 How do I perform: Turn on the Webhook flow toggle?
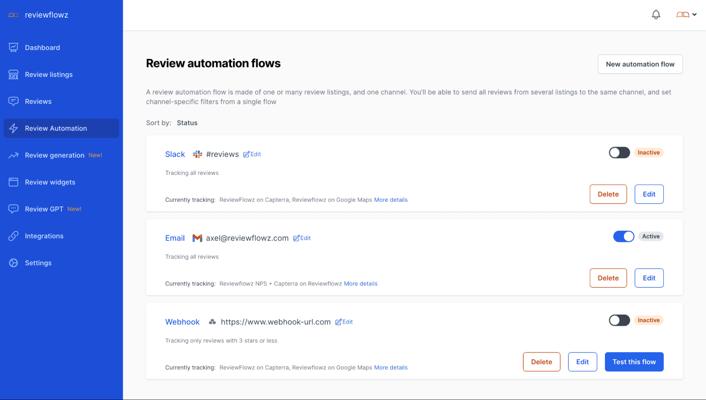[619, 321]
